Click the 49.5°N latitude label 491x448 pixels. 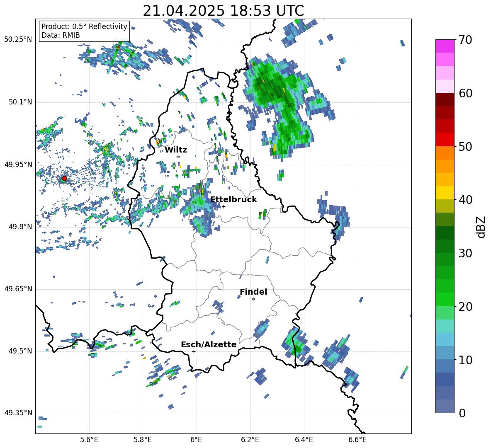coord(20,351)
